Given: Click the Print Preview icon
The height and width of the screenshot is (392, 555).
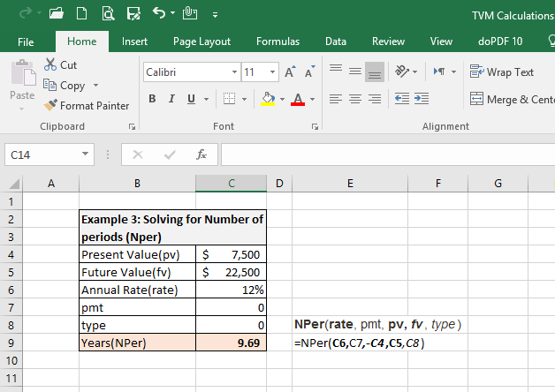Looking at the screenshot, I should (x=108, y=13).
